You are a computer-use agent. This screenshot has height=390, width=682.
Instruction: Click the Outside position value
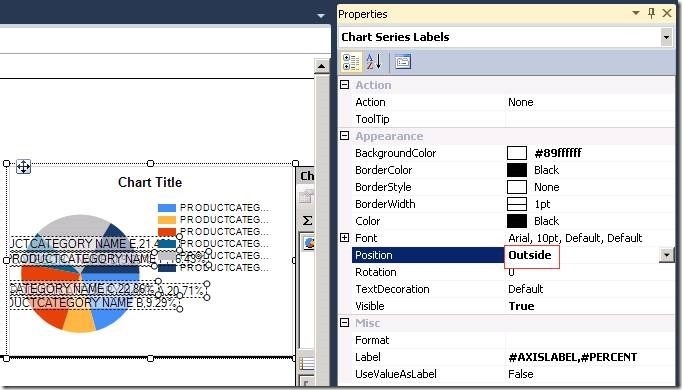[530, 255]
